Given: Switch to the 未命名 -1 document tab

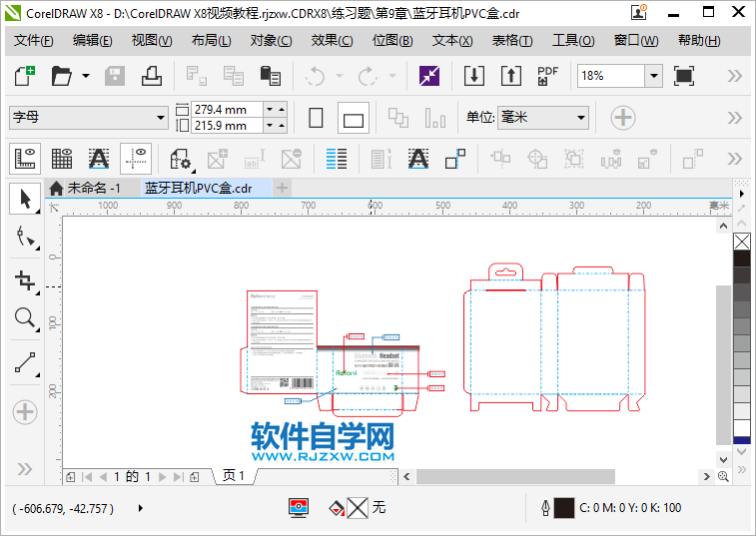Looking at the screenshot, I should 94,188.
